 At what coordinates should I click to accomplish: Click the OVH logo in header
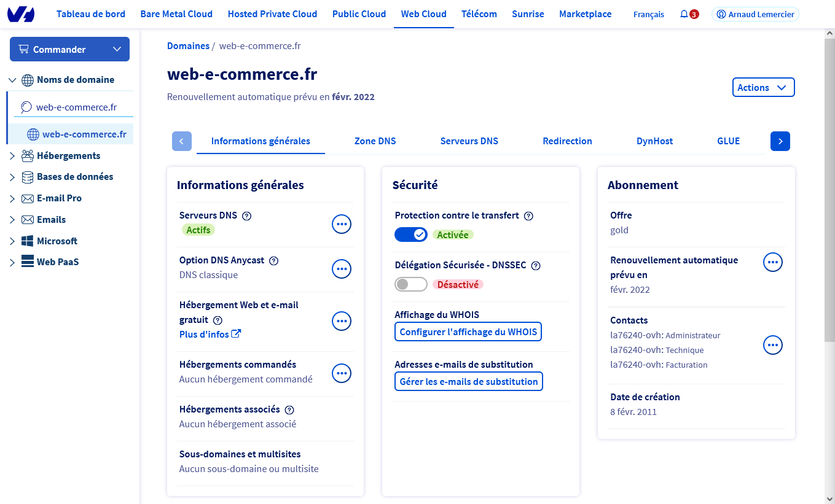[20, 14]
